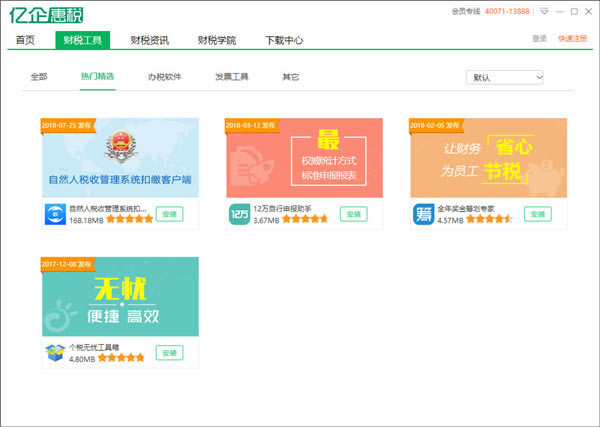The height and width of the screenshot is (427, 600).
Task: Select the 发票工具 category filter
Action: tap(231, 77)
